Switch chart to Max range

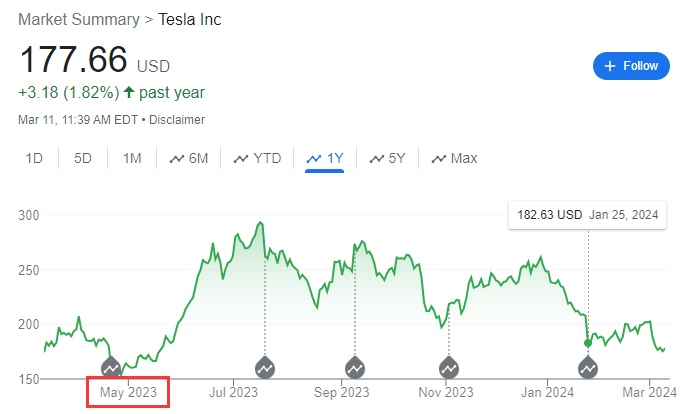pos(454,158)
